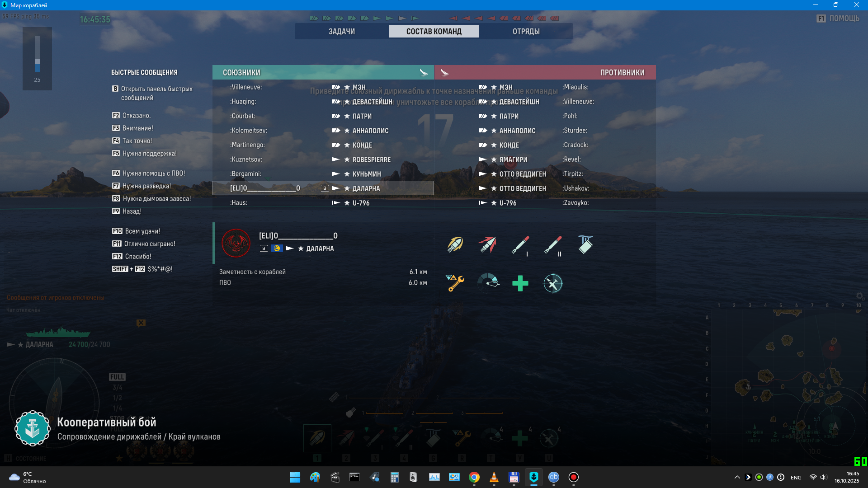Select torpedo launcher II icon

pos(552,245)
